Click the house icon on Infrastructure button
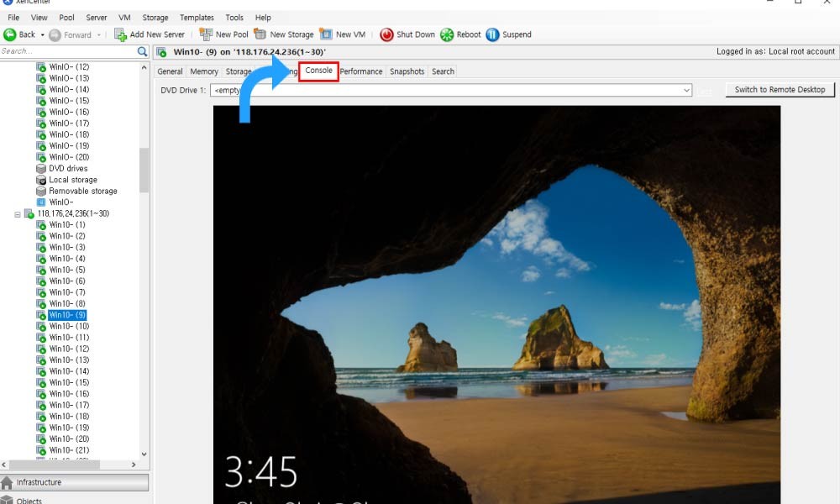This screenshot has height=504, width=840. pos(7,482)
